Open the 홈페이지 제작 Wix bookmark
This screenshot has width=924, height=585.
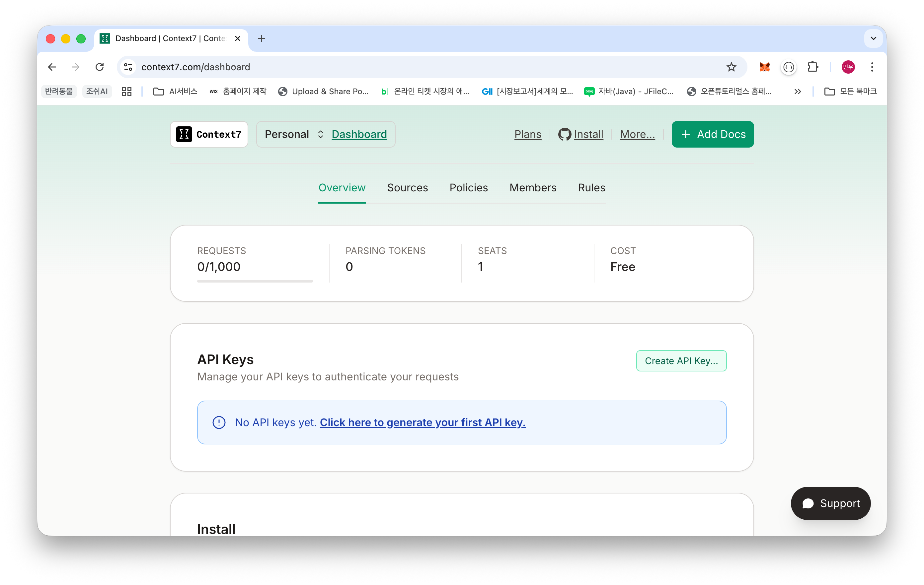pos(238,91)
